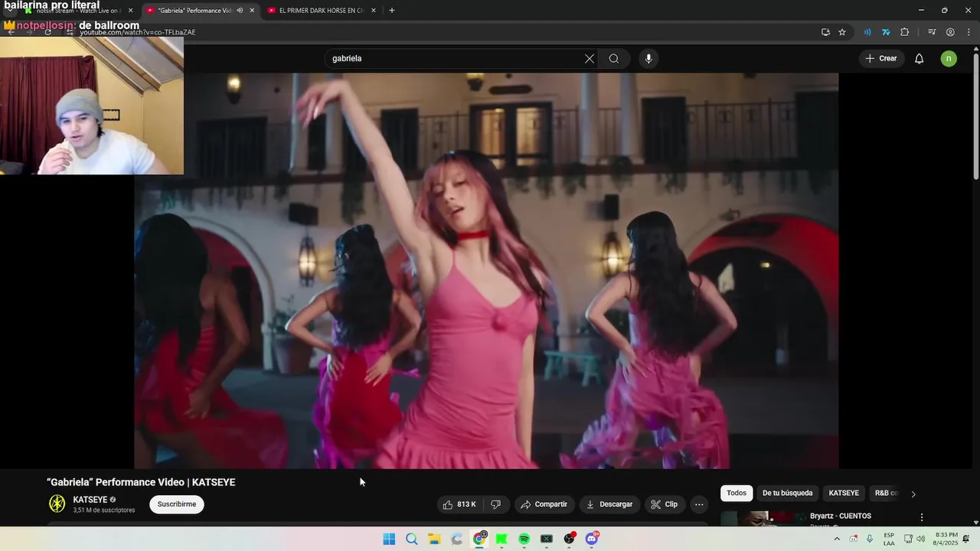
Task: Open the clock showing 8:33 PM
Action: click(x=946, y=539)
